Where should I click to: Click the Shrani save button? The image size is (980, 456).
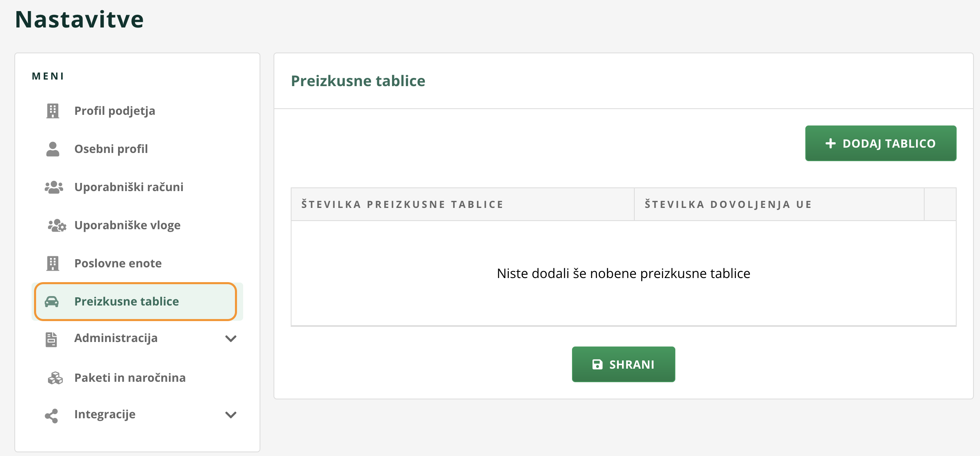[x=623, y=364]
